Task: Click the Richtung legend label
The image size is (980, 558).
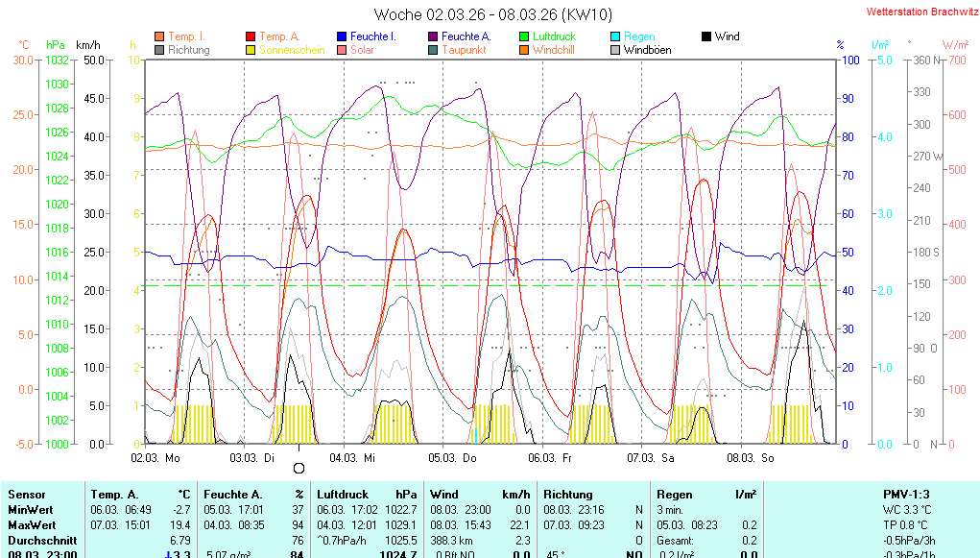Action: point(188,50)
